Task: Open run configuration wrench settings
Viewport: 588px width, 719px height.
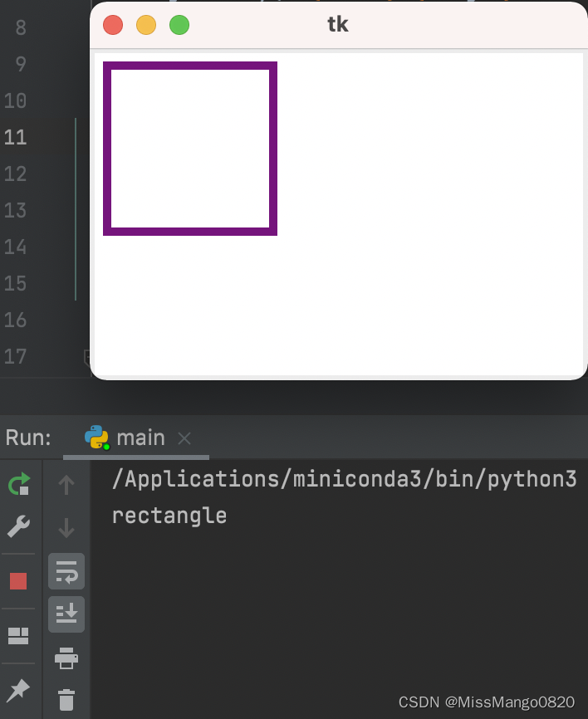Action: pyautogui.click(x=19, y=526)
